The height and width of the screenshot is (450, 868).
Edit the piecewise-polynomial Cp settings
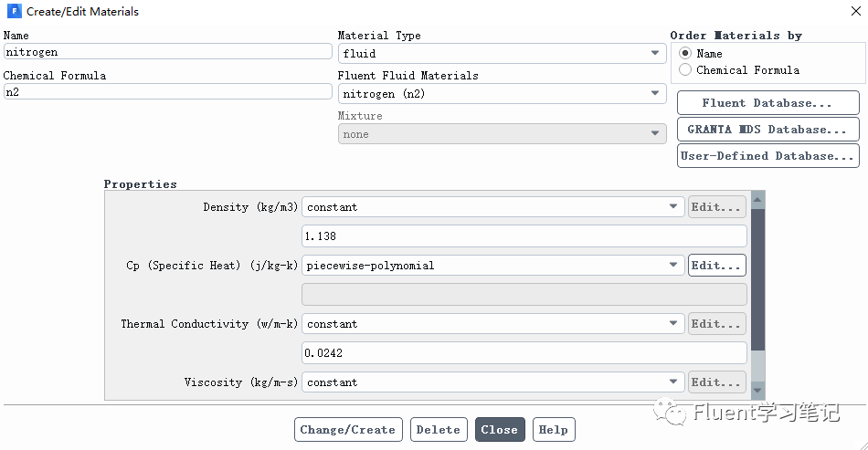716,266
